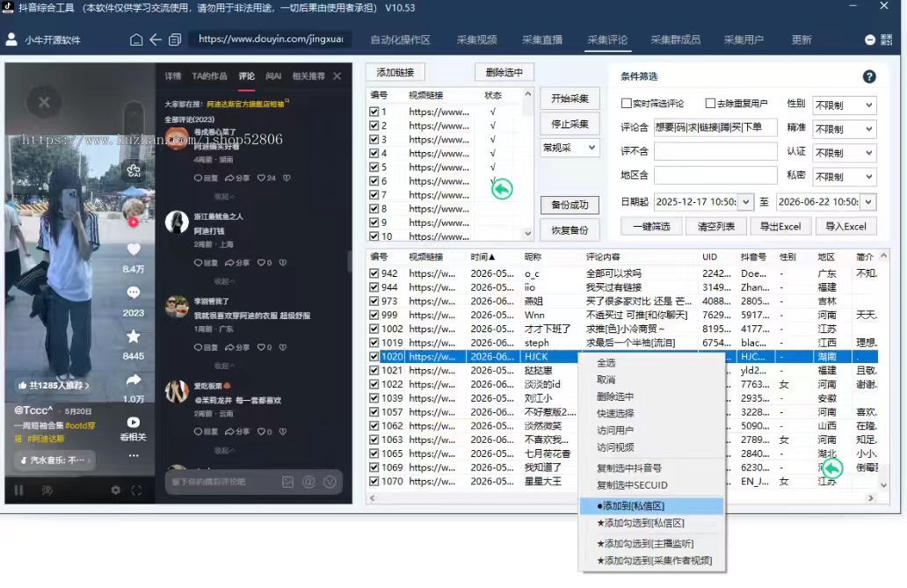The image size is (907, 588).
Task: Click the 导出Excel button
Action: tap(780, 226)
